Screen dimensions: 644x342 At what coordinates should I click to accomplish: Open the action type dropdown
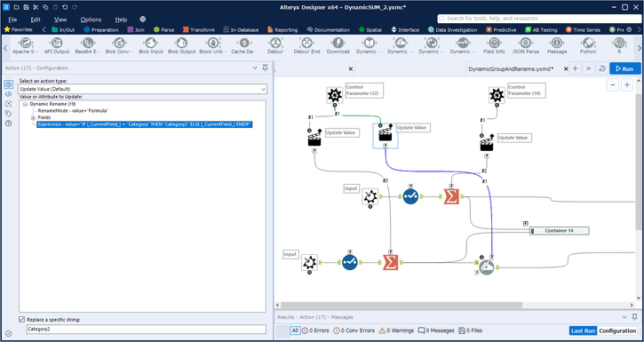coord(143,89)
